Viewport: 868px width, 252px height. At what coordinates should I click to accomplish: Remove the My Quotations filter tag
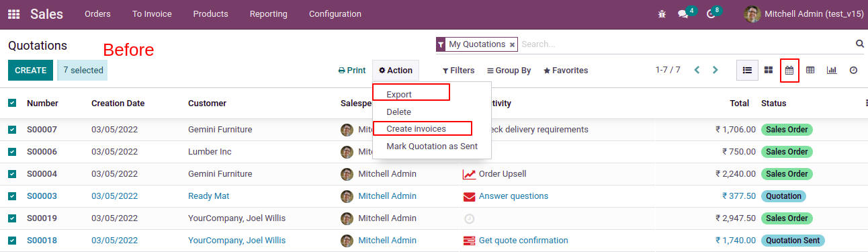512,45
